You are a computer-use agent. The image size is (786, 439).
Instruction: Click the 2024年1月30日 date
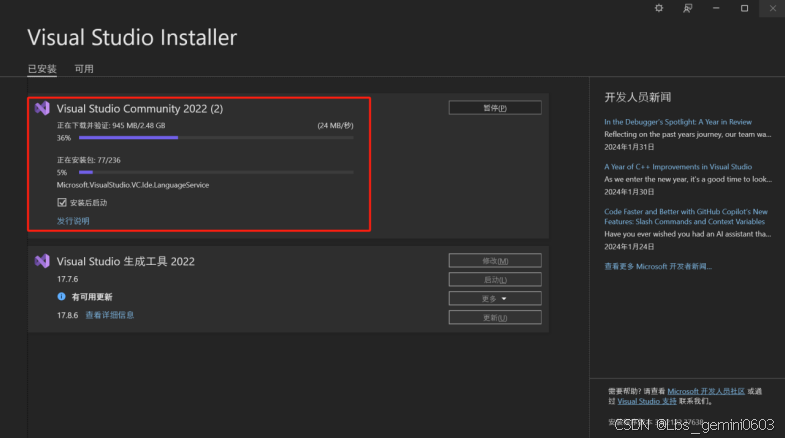pos(629,192)
